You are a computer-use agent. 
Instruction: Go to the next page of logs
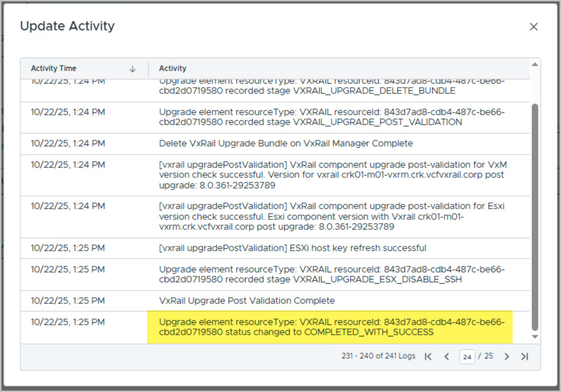pyautogui.click(x=506, y=356)
